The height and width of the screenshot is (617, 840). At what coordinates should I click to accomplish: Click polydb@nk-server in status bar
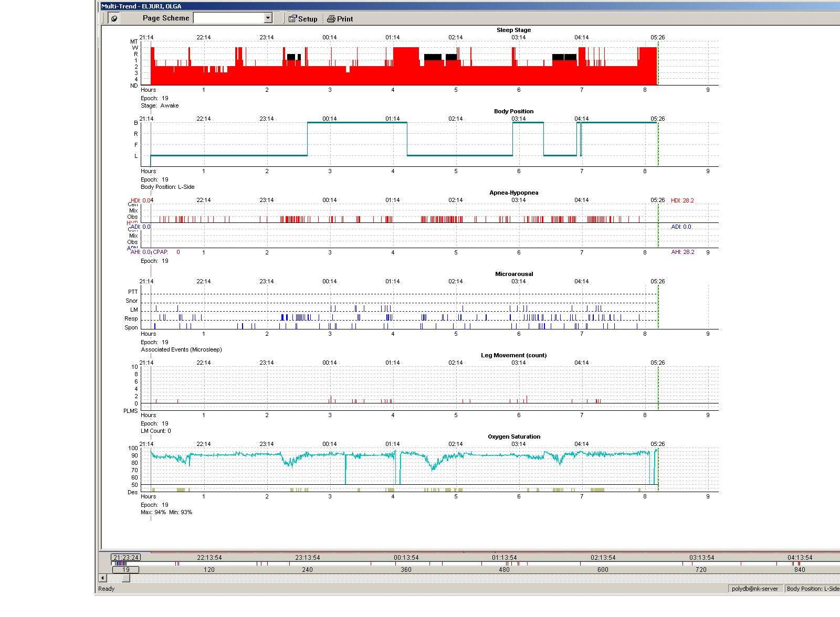(754, 589)
